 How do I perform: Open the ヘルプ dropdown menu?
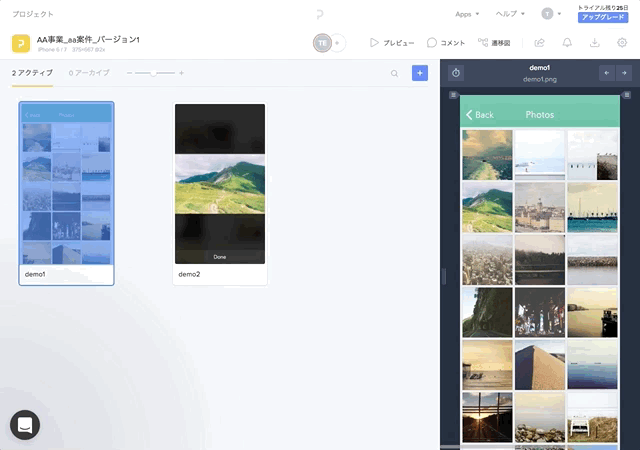click(x=510, y=14)
